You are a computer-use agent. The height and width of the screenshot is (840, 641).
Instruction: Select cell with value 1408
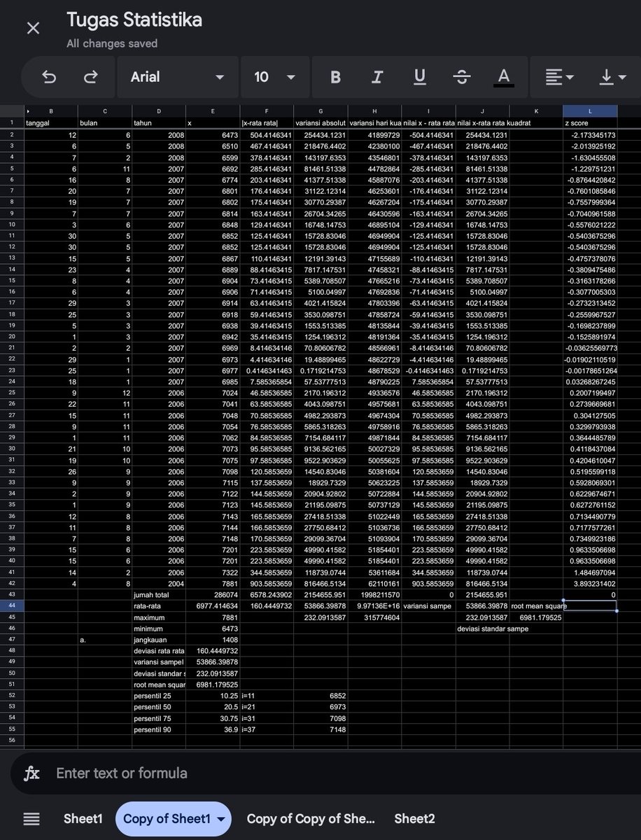213,640
